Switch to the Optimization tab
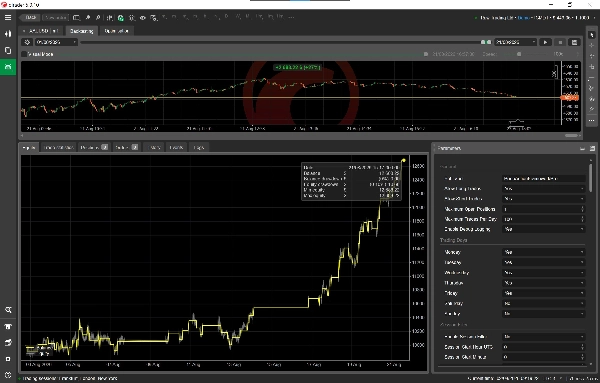 [116, 31]
